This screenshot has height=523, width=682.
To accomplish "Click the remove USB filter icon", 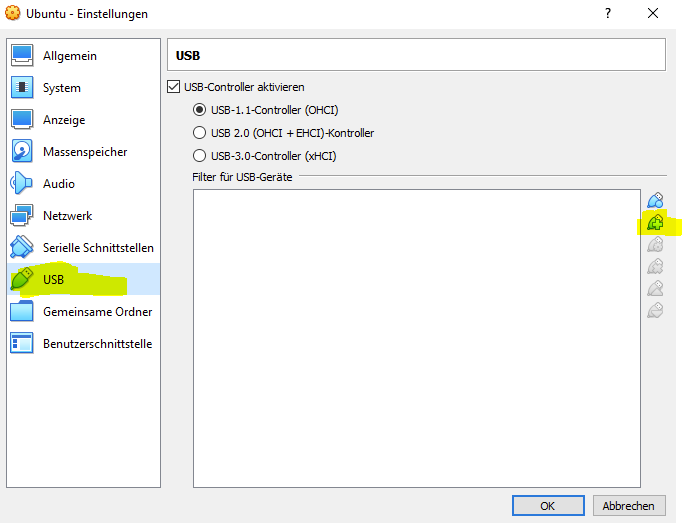I will coord(655,266).
